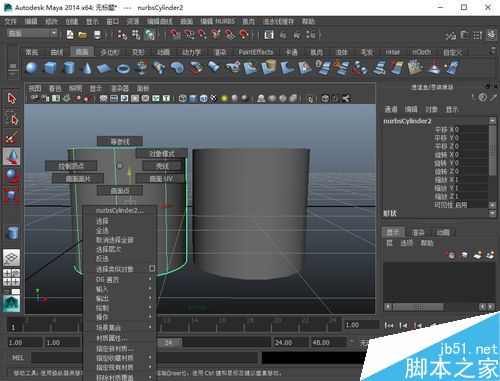The image size is (500, 381).
Task: Click the NURBS cone shelf icon
Action: tap(87, 68)
